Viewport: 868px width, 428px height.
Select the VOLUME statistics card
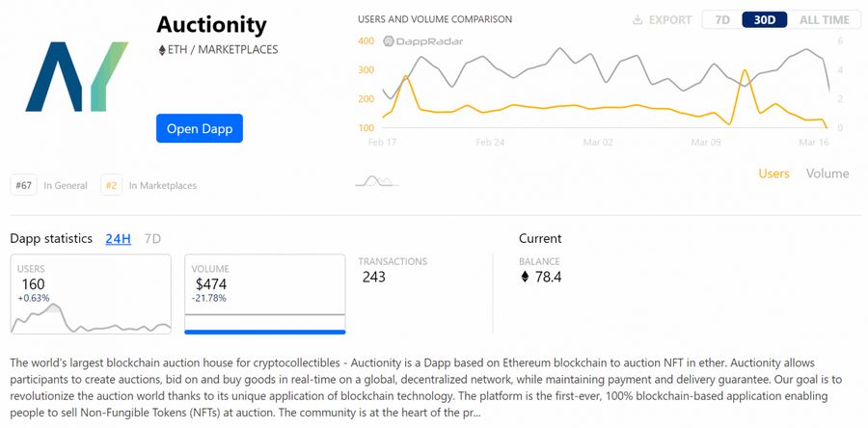click(265, 294)
